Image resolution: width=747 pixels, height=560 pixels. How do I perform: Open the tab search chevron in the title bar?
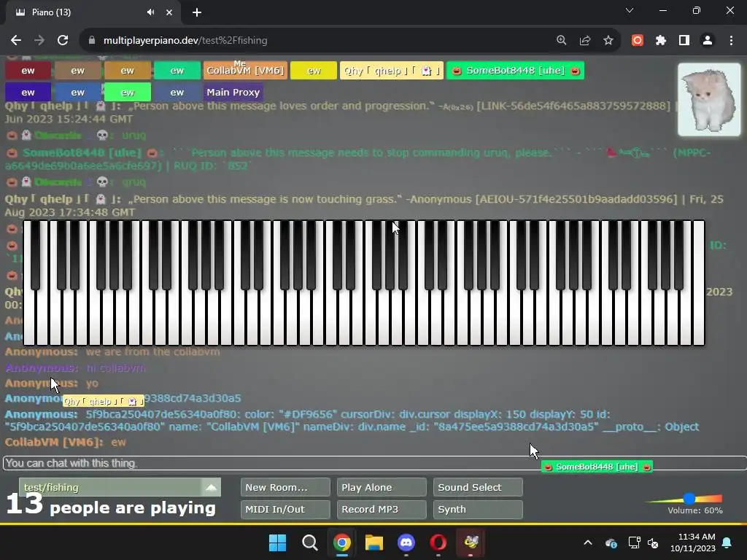point(630,10)
